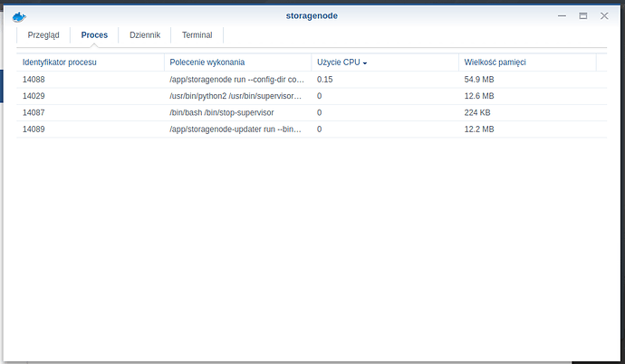The height and width of the screenshot is (364, 625).
Task: Click the 12.6 MB memory value
Action: (x=479, y=96)
